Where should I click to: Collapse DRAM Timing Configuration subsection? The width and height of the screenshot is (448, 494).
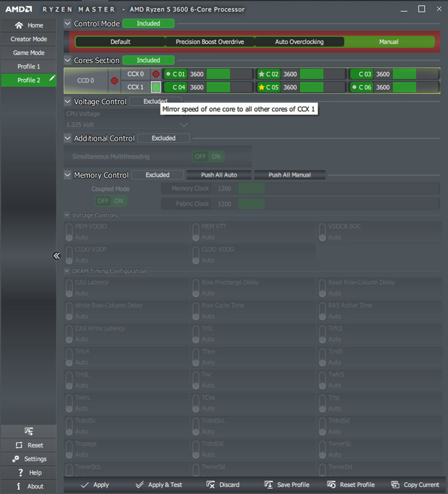(67, 271)
